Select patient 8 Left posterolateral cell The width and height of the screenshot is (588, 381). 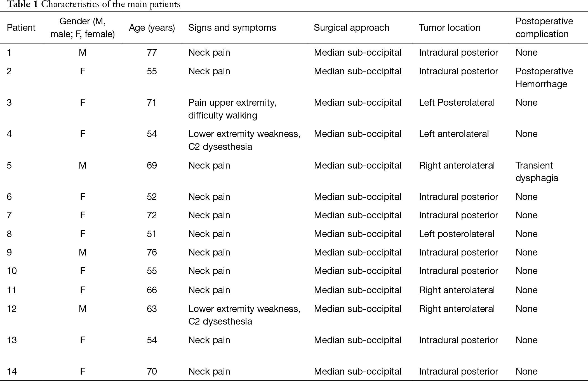point(457,234)
